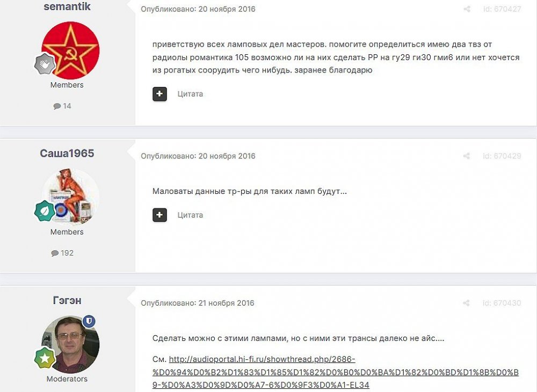Image resolution: width=537 pixels, height=392 pixels.
Task: Click share icon on Гэгэн's post
Action: pos(466,303)
